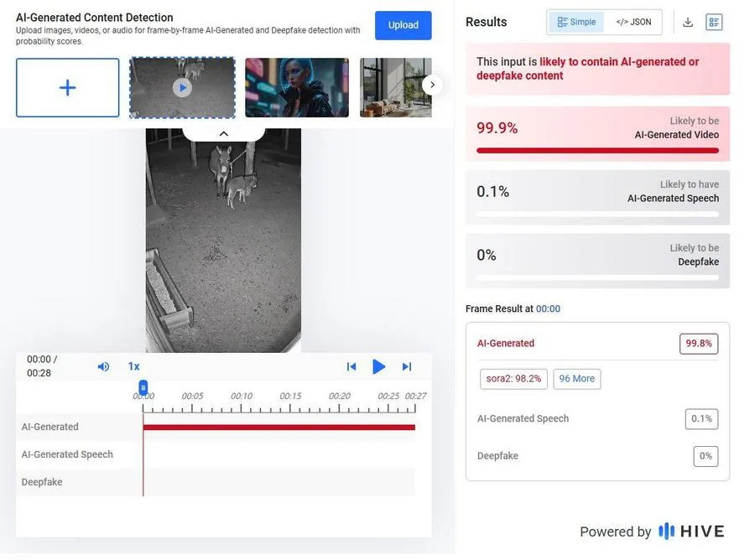Play the video
755x560 pixels.
(379, 366)
